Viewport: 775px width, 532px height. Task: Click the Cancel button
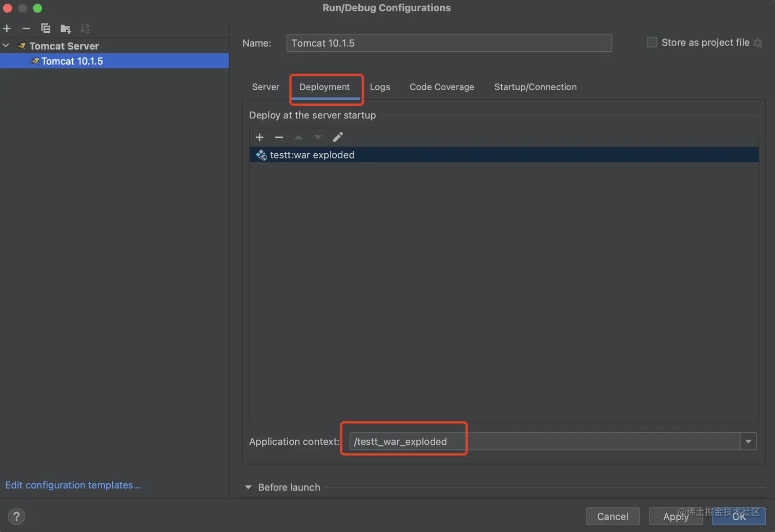[x=613, y=516]
